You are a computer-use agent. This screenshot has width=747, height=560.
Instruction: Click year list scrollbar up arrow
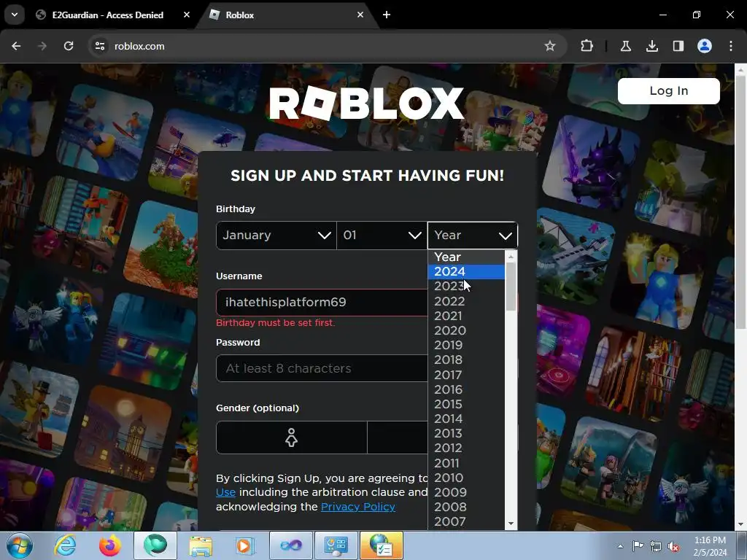point(511,257)
